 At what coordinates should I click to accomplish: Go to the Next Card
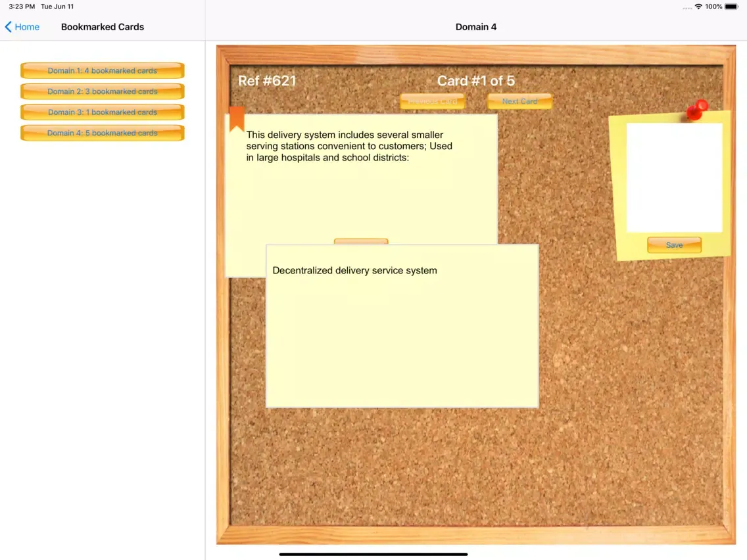519,101
